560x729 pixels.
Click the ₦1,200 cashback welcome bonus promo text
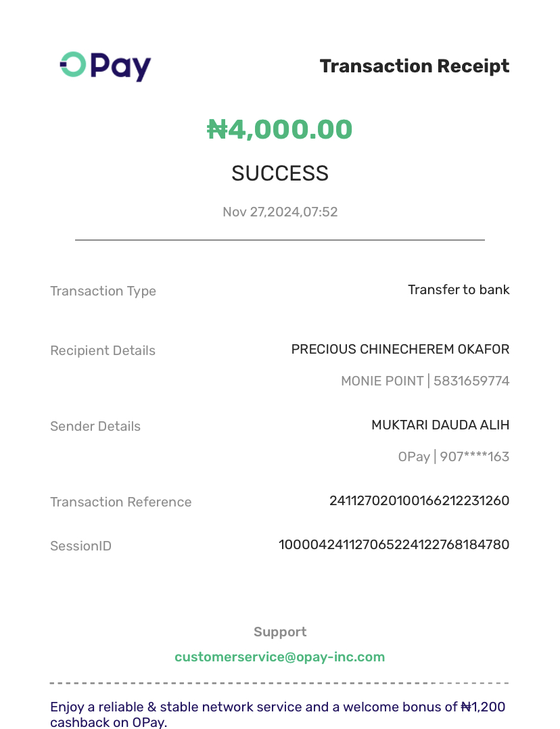coord(277,715)
